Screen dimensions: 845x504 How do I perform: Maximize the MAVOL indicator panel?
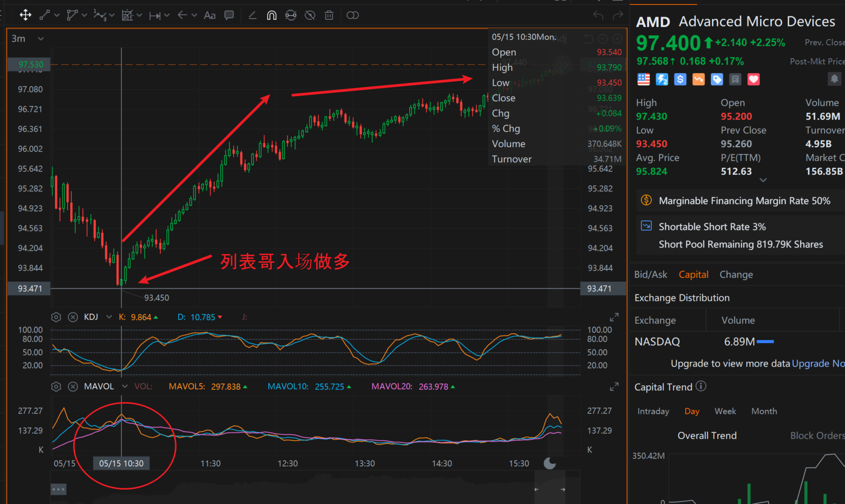(614, 387)
